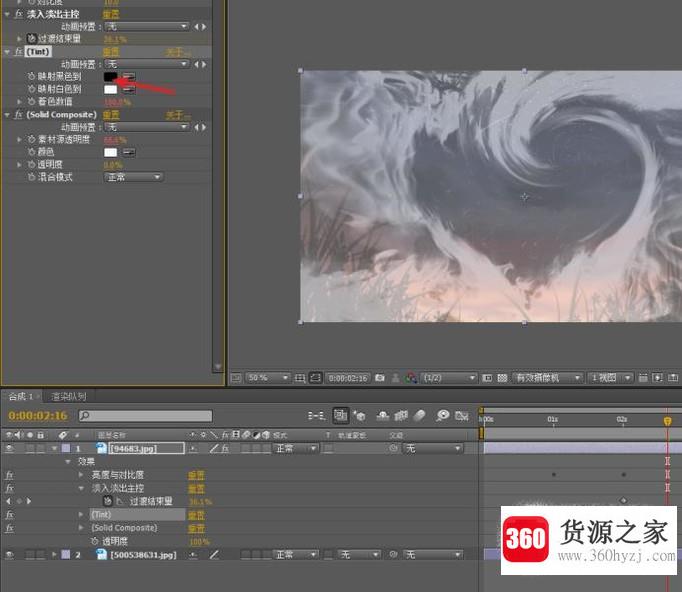
Task: Click the show channel RGB icon
Action: pyautogui.click(x=411, y=378)
